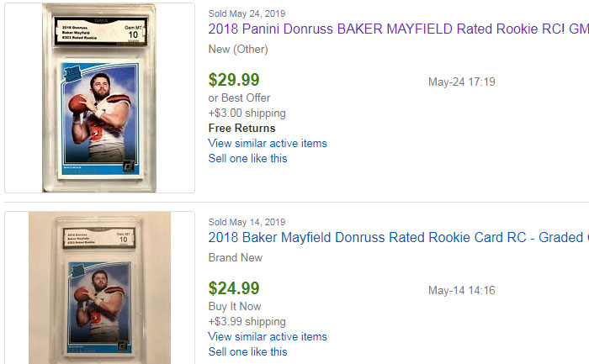This screenshot has width=589, height=364.
Task: Click Sell one like this for the $29.99 listing
Action: click(x=247, y=158)
